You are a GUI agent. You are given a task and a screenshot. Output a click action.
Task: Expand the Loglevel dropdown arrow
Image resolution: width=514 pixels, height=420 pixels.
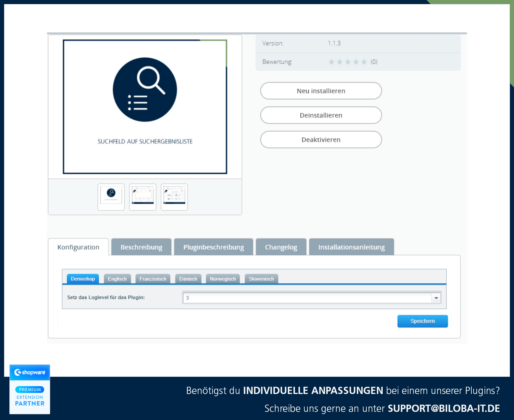click(436, 298)
